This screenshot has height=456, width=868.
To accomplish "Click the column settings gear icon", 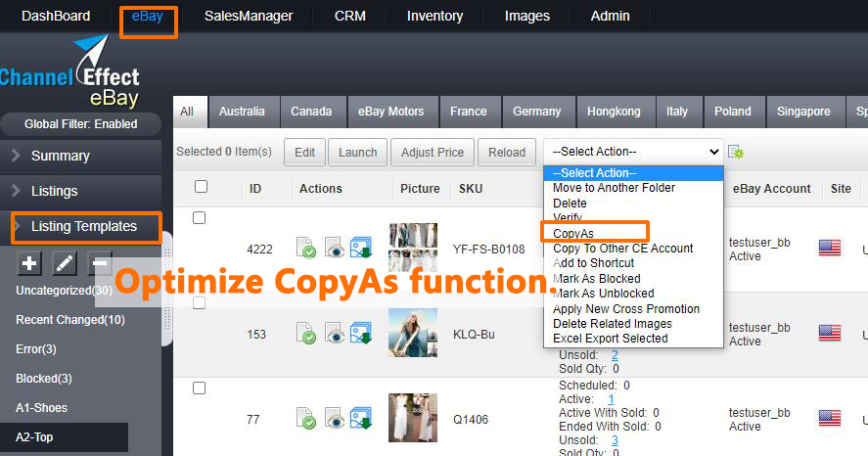I will tap(736, 152).
